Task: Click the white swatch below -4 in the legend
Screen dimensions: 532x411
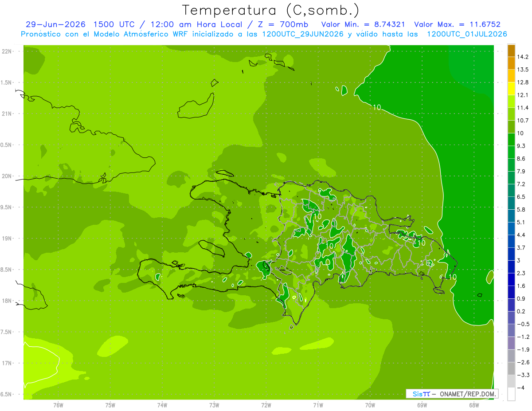Action: (x=511, y=394)
